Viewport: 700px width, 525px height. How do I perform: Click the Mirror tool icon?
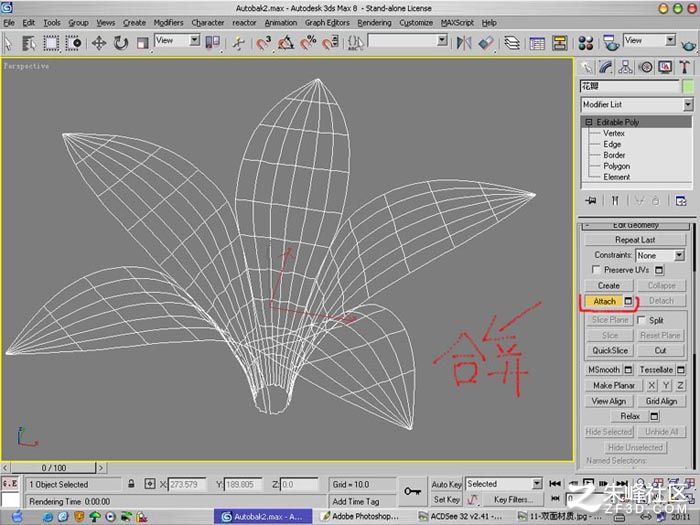(464, 43)
